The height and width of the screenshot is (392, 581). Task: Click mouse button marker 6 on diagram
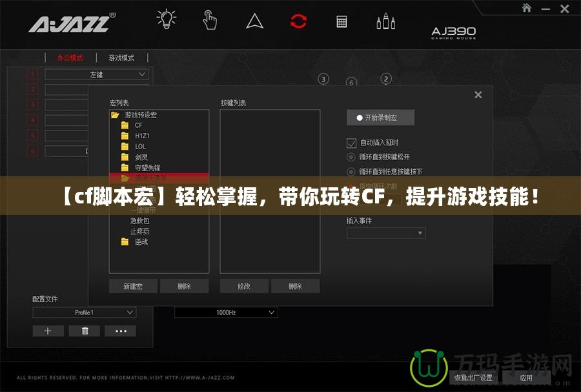tap(351, 82)
